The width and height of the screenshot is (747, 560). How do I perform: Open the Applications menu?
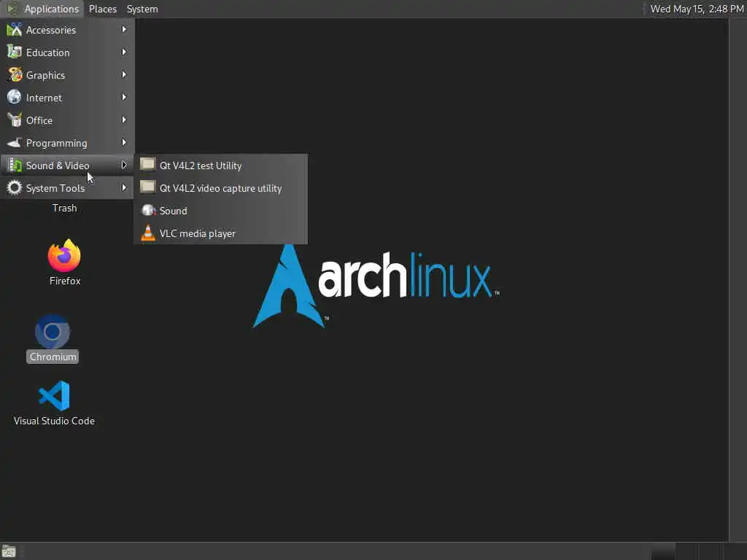click(x=43, y=9)
